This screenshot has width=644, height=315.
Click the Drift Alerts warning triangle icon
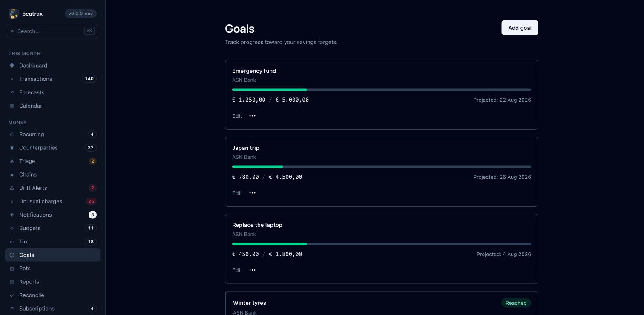[12, 188]
